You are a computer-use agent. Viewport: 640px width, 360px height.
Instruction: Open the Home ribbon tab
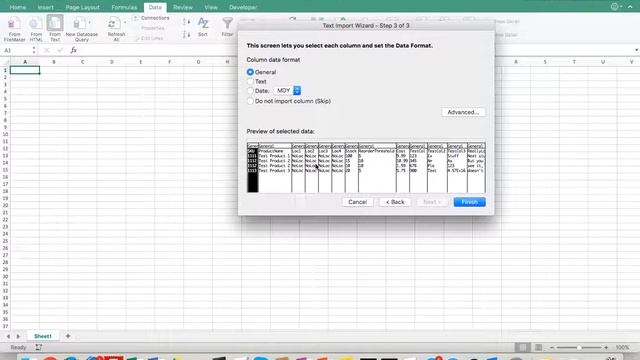pos(18,7)
